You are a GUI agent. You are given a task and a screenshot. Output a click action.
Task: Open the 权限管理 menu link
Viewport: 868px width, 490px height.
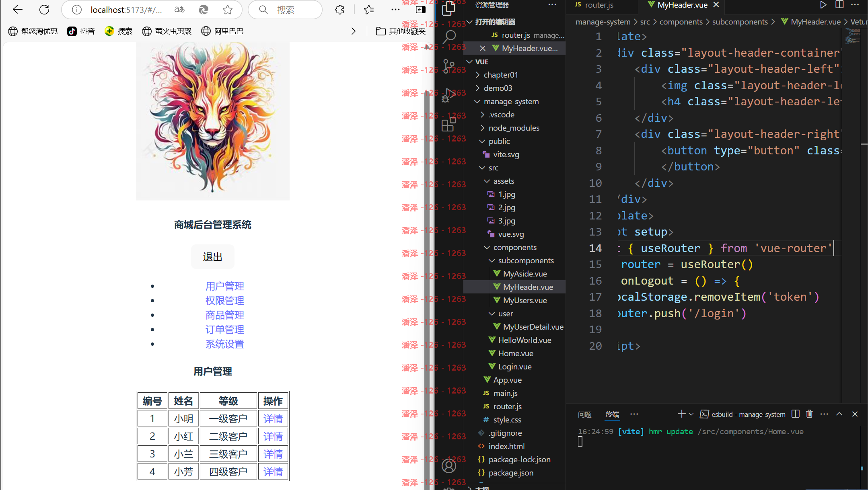click(224, 301)
